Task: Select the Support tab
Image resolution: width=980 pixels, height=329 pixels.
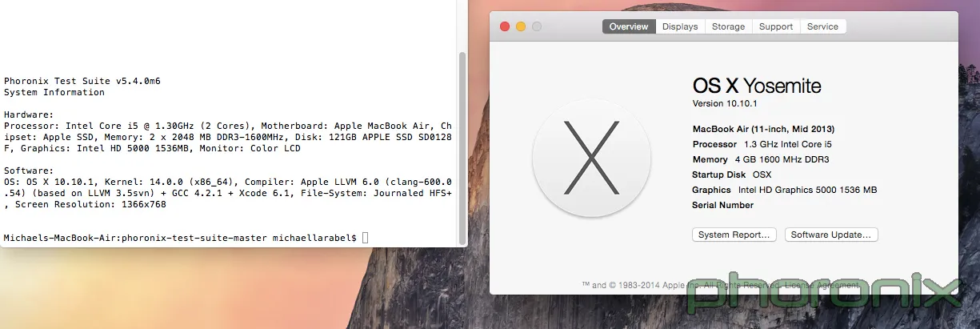Action: click(776, 26)
